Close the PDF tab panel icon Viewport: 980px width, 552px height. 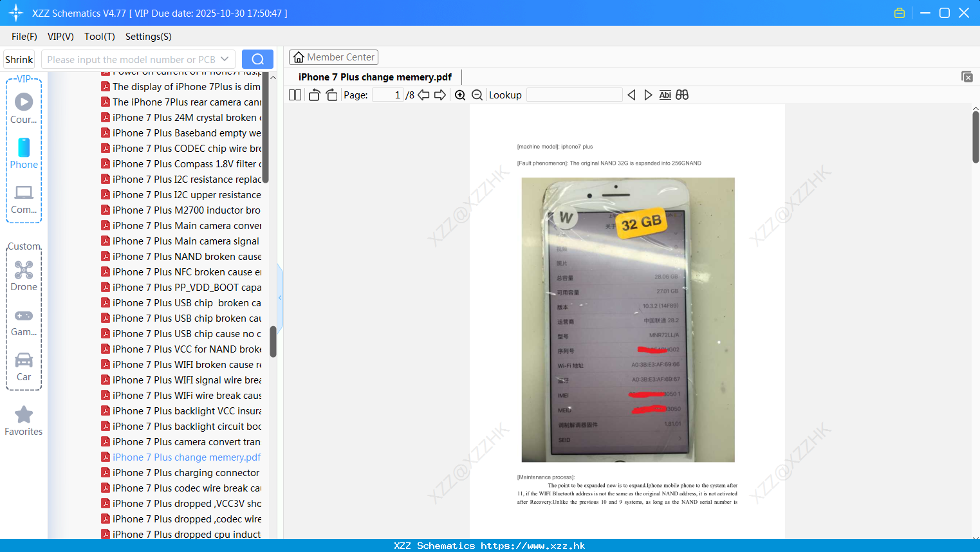pyautogui.click(x=967, y=77)
